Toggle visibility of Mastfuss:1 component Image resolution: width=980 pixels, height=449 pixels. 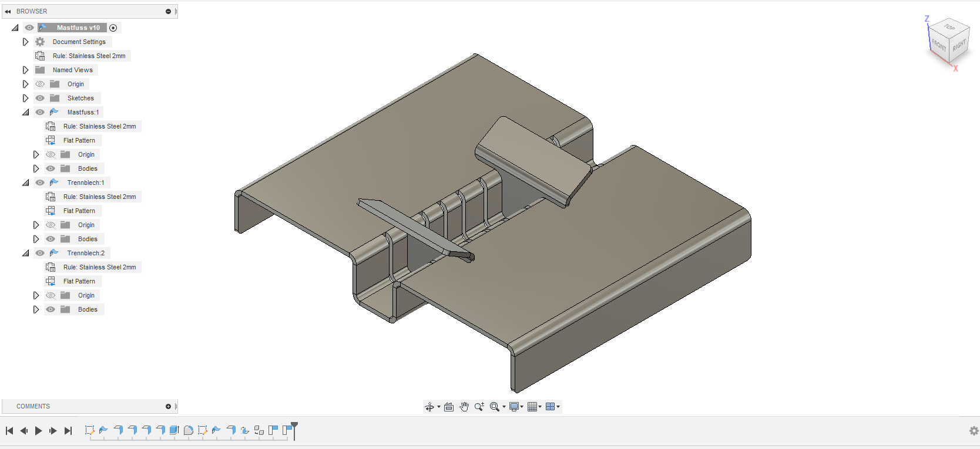point(40,112)
